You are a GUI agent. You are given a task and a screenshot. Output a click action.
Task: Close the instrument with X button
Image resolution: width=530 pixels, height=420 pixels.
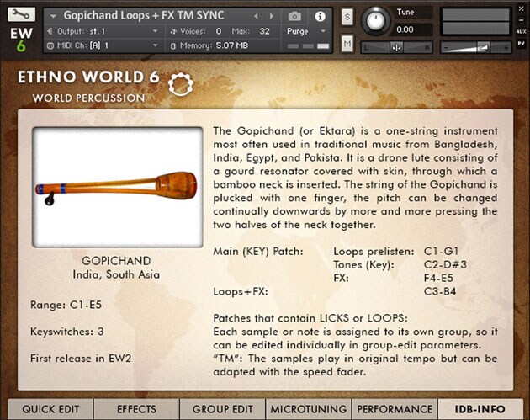pyautogui.click(x=522, y=9)
